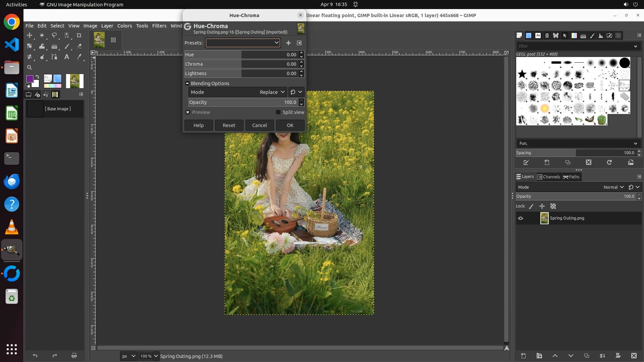This screenshot has height=362, width=644.
Task: Toggle the Preview checkbox
Action: [x=188, y=112]
